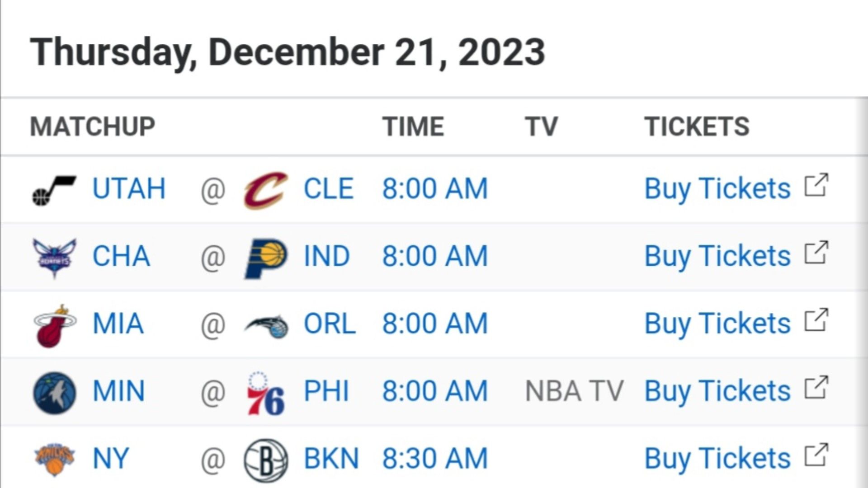This screenshot has width=868, height=488.
Task: Open the BKN team link
Action: click(x=331, y=459)
